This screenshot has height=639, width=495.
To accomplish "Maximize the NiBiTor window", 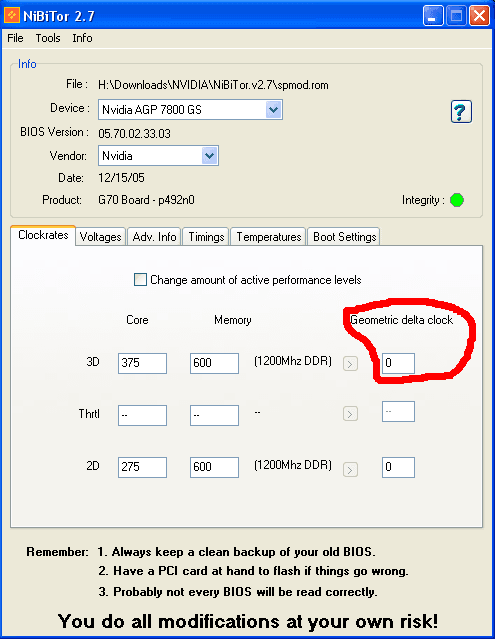I will 456,16.
